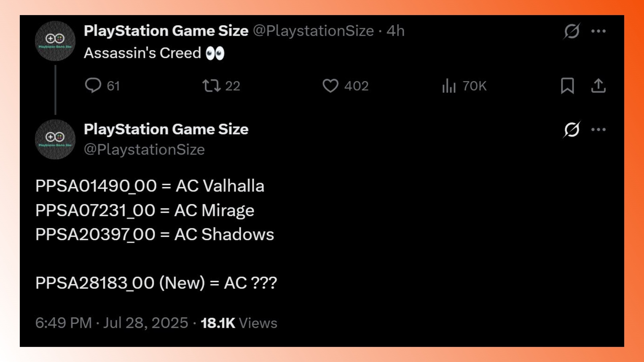This screenshot has height=362, width=644.
Task: Like the Assassin's Creed tweet
Action: (x=330, y=85)
